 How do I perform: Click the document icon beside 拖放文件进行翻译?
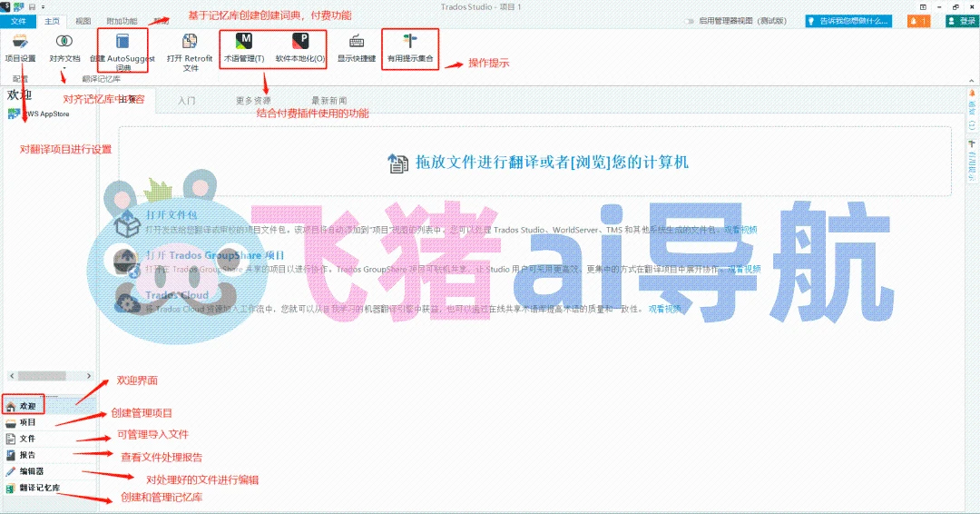397,163
